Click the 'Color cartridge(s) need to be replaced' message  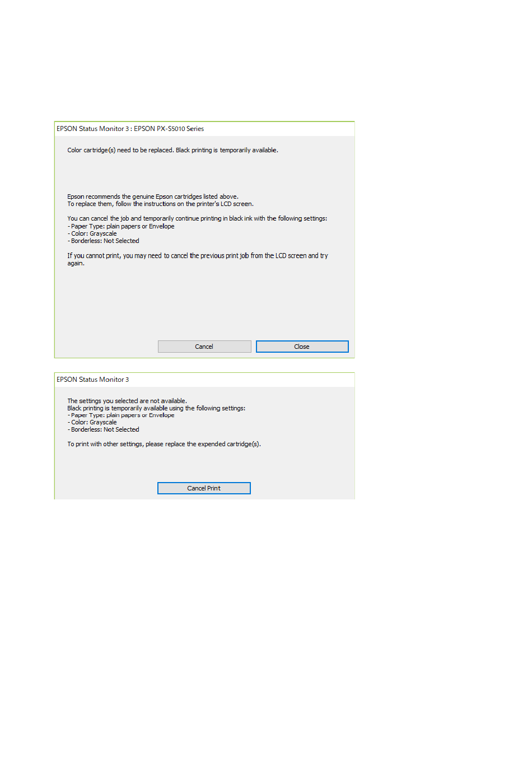pyautogui.click(x=172, y=150)
